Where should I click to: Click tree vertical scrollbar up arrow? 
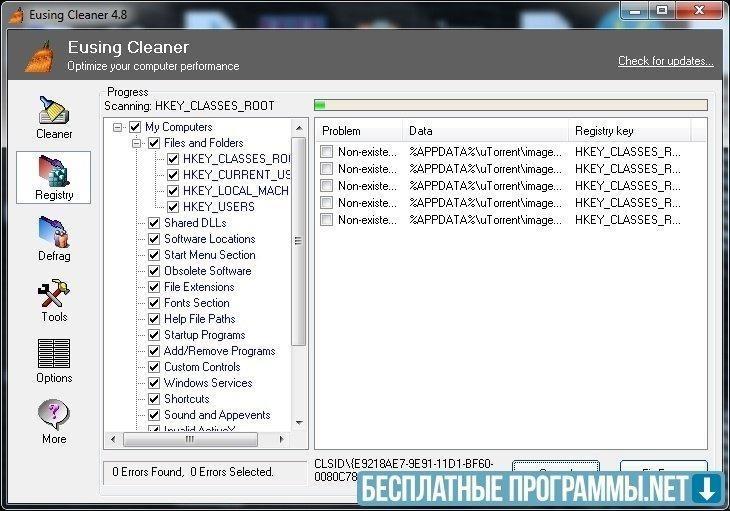click(299, 128)
